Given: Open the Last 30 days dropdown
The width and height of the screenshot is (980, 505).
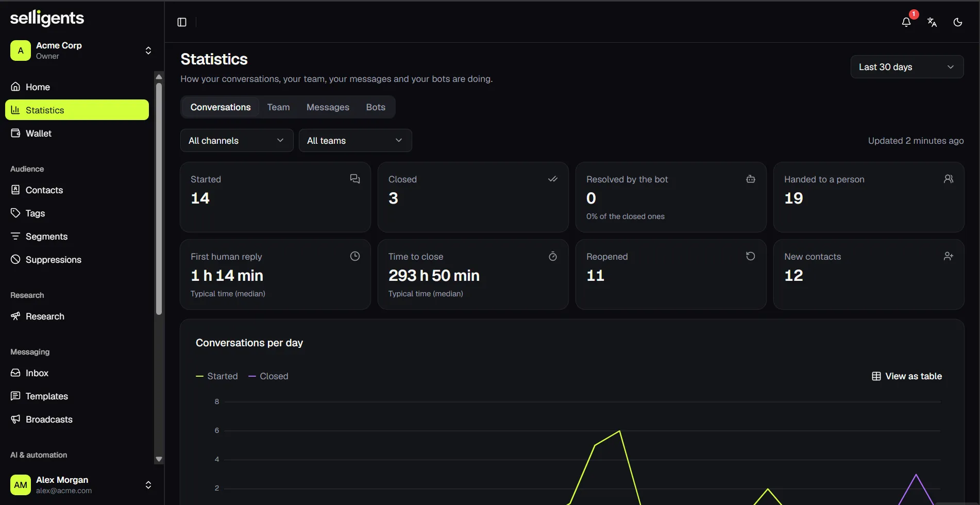Looking at the screenshot, I should pyautogui.click(x=907, y=67).
